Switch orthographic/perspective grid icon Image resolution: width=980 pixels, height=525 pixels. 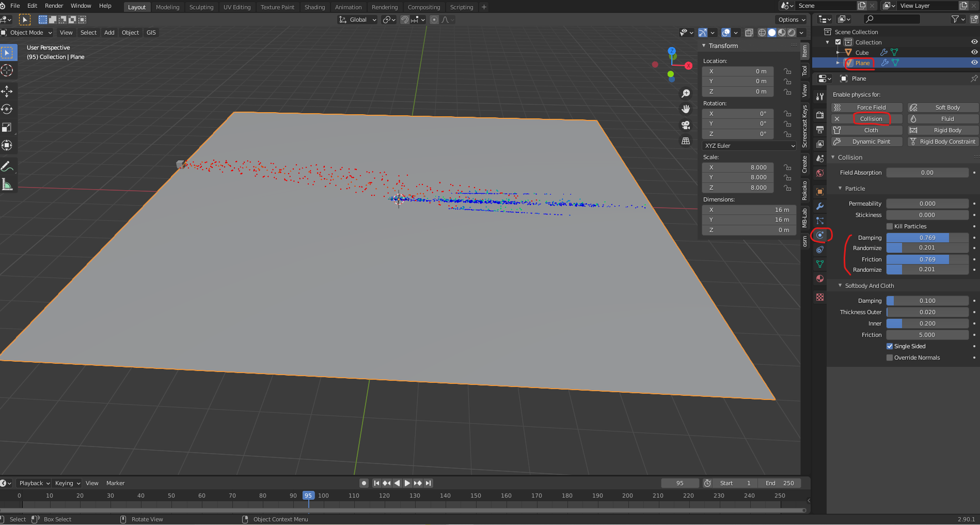(686, 141)
